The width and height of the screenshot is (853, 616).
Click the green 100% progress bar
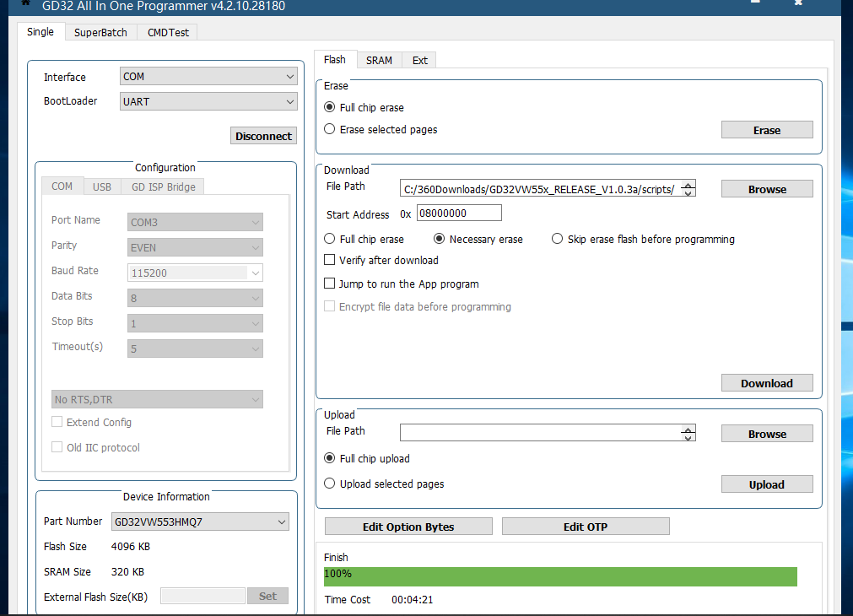tap(560, 575)
